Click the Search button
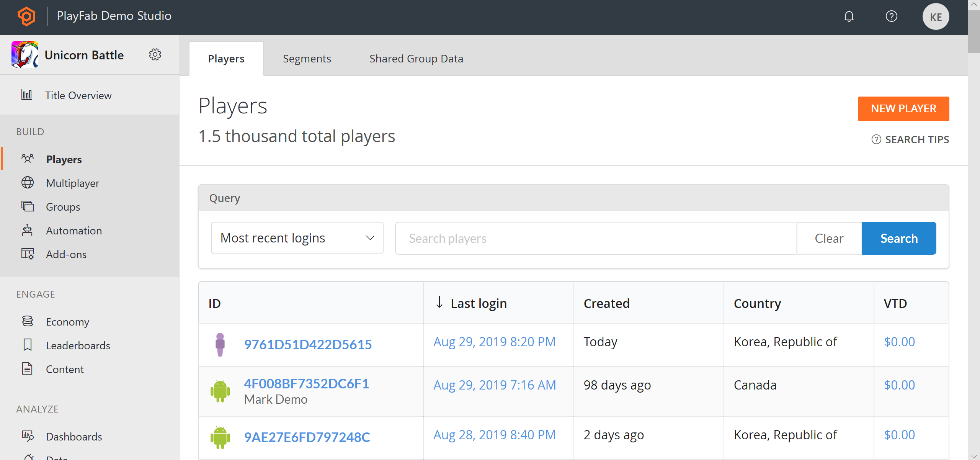Image resolution: width=980 pixels, height=460 pixels. (x=899, y=238)
